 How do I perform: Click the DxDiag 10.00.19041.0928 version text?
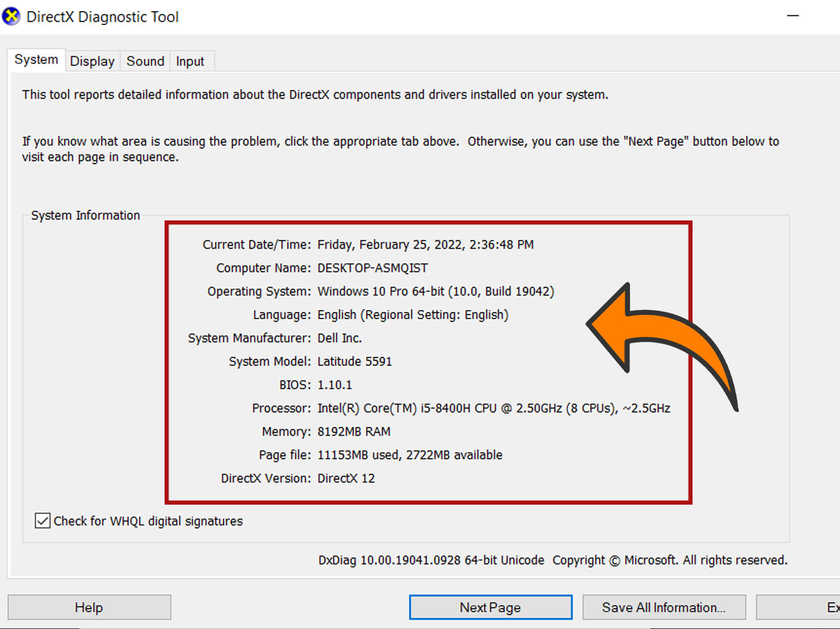431,561
